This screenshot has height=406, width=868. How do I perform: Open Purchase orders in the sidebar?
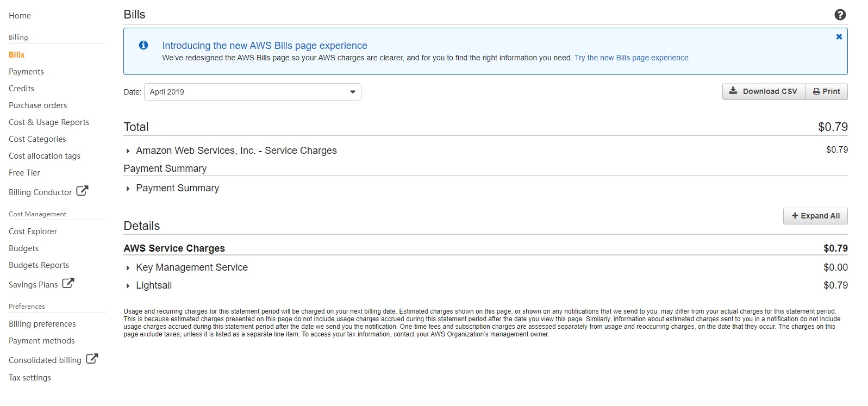(x=38, y=105)
